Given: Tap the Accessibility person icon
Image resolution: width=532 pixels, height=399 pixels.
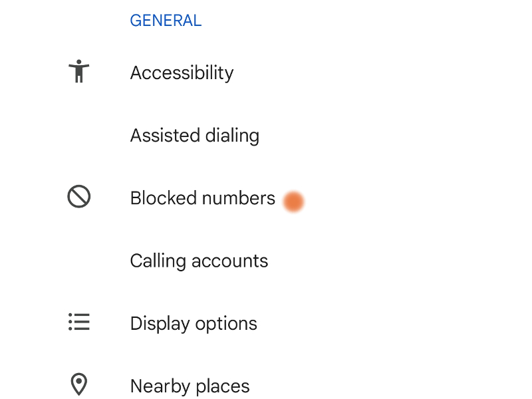Looking at the screenshot, I should point(78,71).
